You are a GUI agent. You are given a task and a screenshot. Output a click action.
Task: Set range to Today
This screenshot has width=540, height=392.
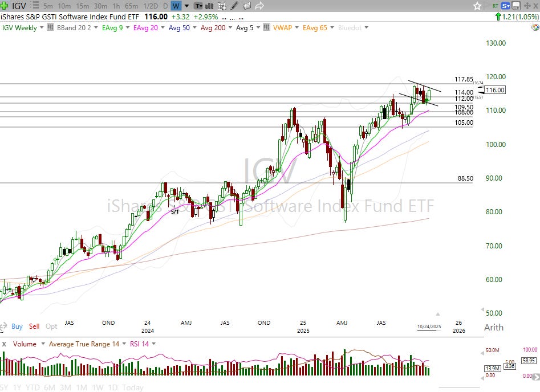pos(133,387)
